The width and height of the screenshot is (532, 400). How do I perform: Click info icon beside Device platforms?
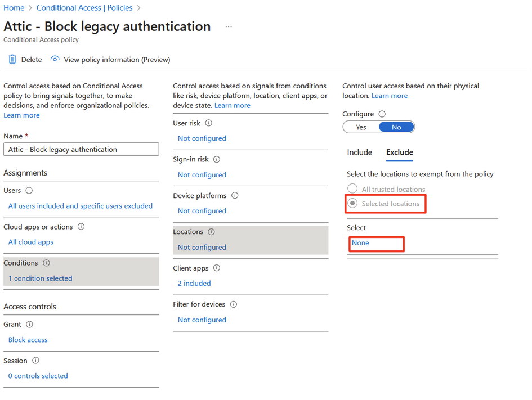(235, 196)
